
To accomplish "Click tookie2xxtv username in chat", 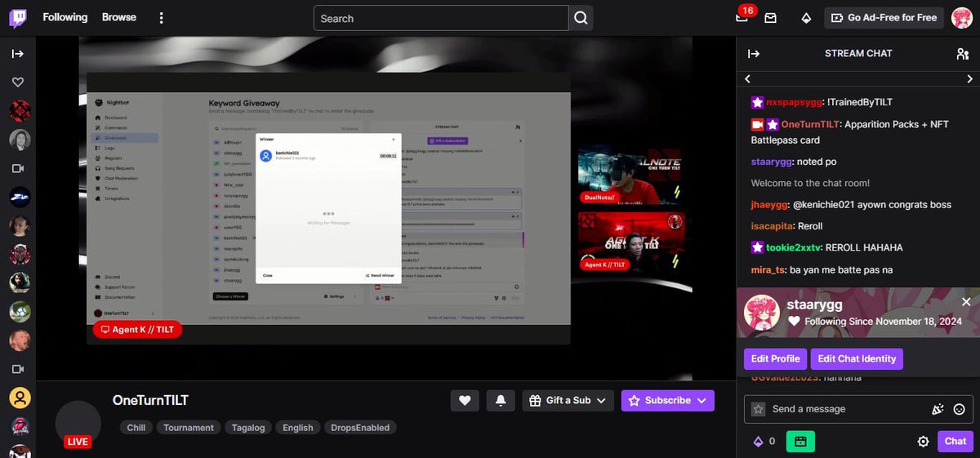I will tap(793, 247).
